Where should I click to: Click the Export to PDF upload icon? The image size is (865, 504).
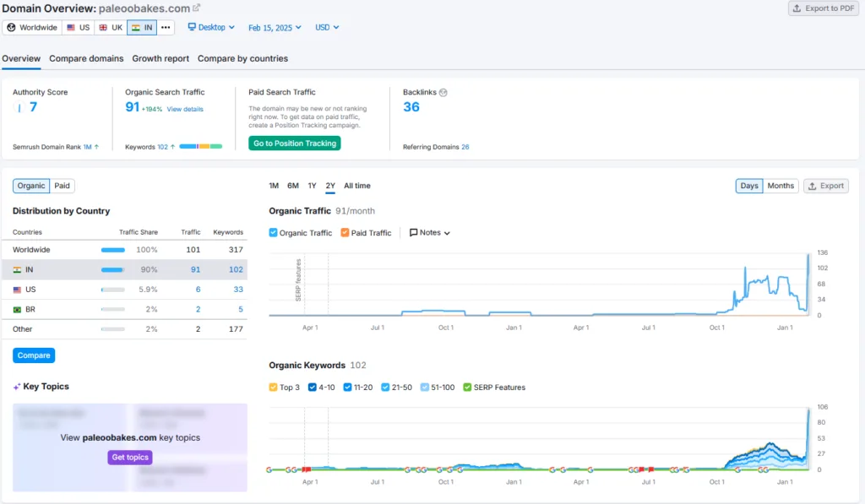point(797,8)
